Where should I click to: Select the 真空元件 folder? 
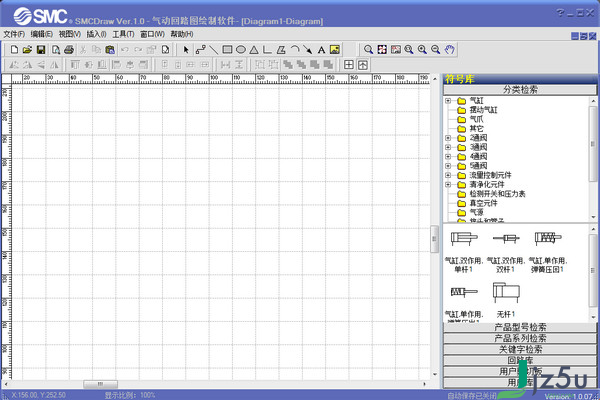(x=478, y=203)
